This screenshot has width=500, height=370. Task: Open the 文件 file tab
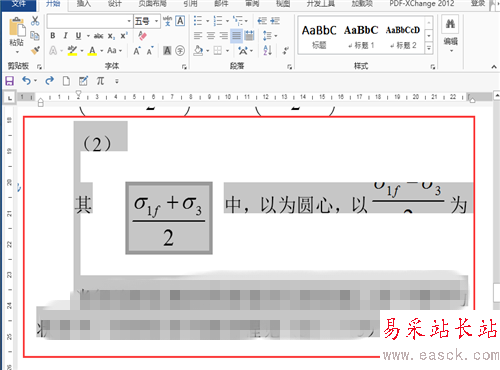(x=19, y=4)
